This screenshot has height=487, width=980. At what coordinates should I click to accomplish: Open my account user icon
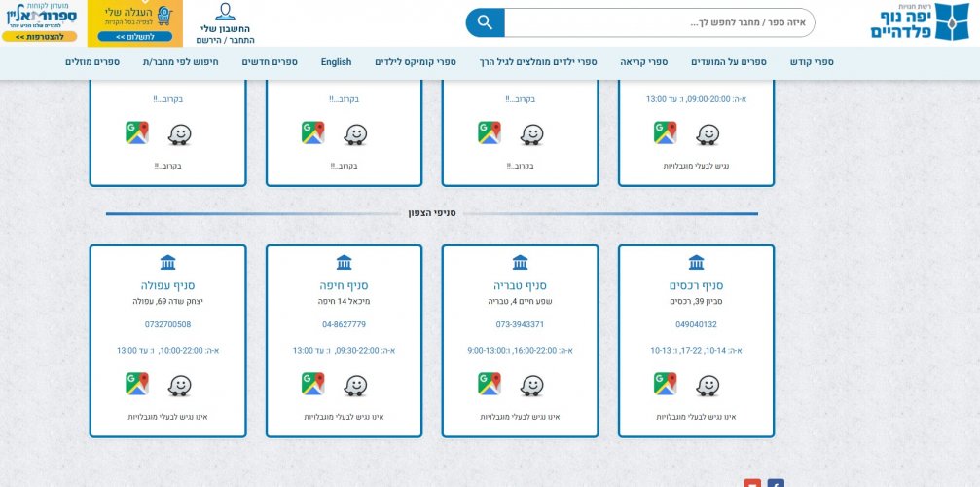tap(225, 13)
